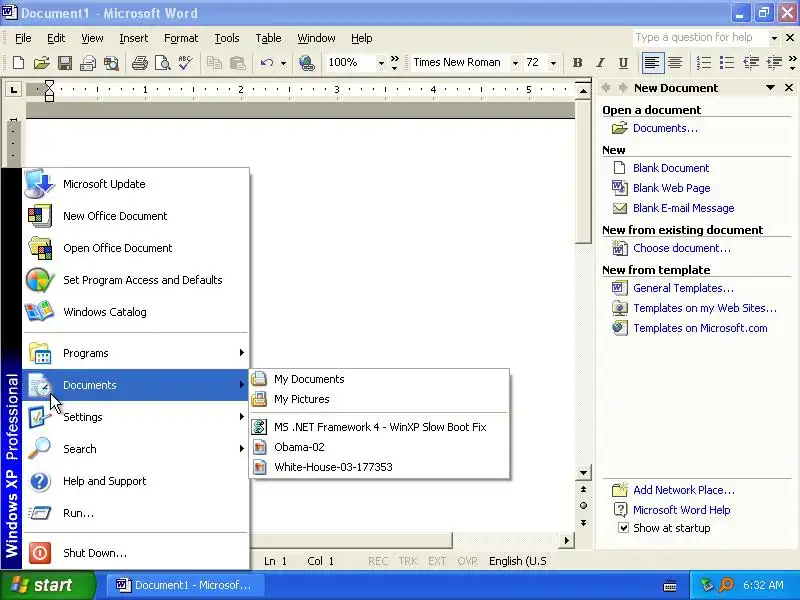Open the Zoom 100% dropdown
Image resolution: width=800 pixels, height=600 pixels.
[381, 63]
